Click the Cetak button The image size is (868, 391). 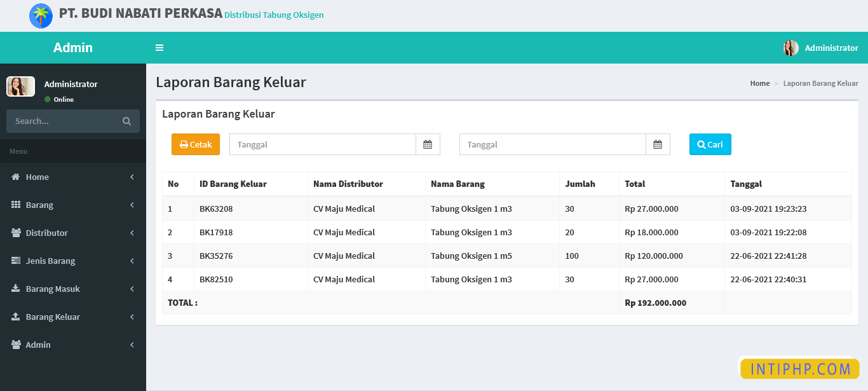pos(195,144)
